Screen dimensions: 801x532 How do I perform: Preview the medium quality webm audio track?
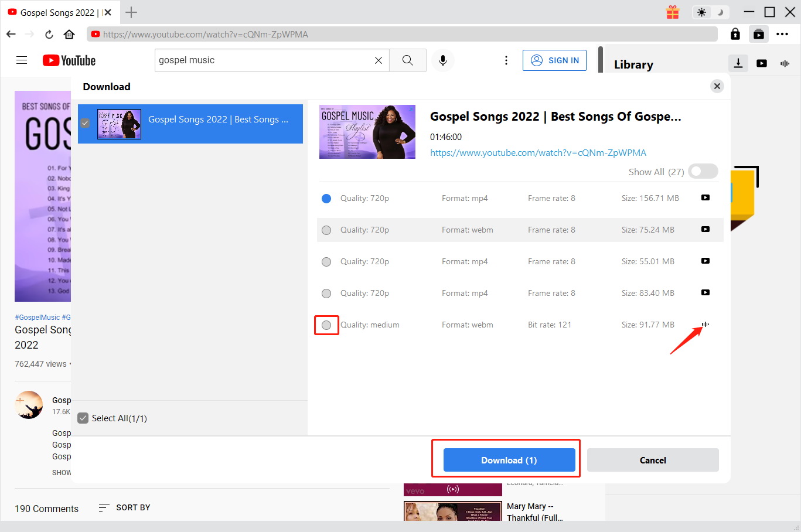705,324
